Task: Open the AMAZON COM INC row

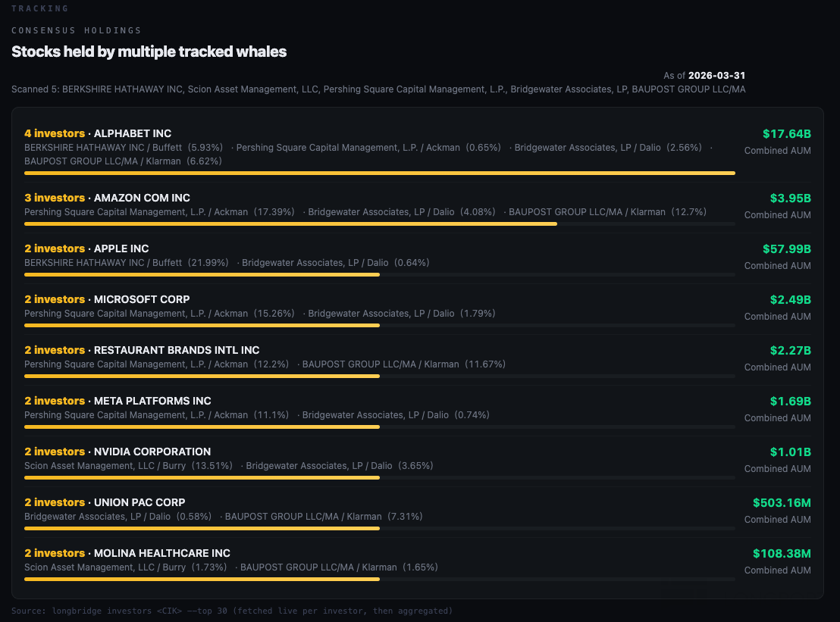Action: pyautogui.click(x=417, y=208)
